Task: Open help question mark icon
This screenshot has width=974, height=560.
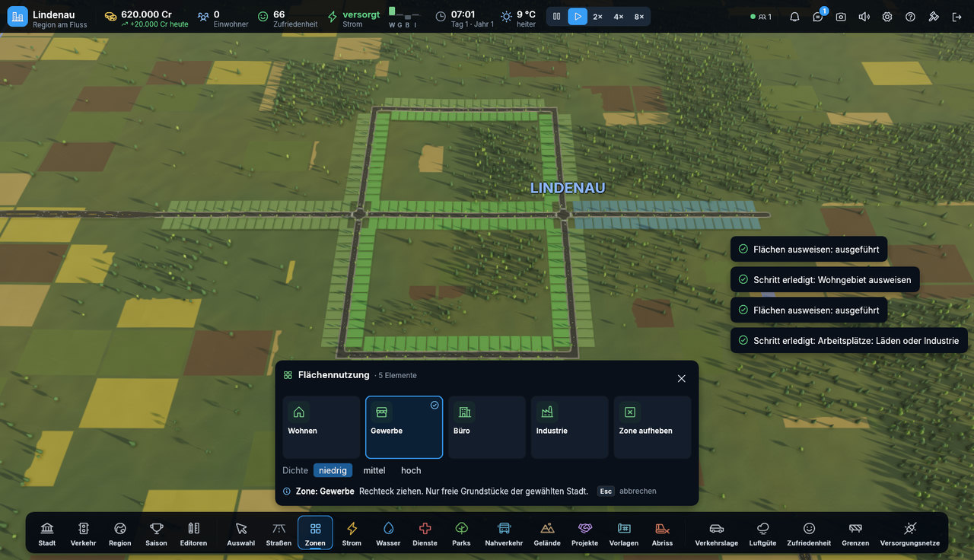Action: click(x=910, y=17)
